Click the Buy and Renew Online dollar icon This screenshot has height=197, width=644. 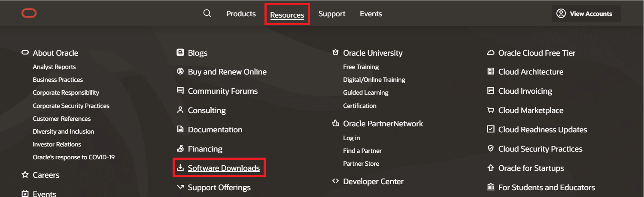pos(180,72)
